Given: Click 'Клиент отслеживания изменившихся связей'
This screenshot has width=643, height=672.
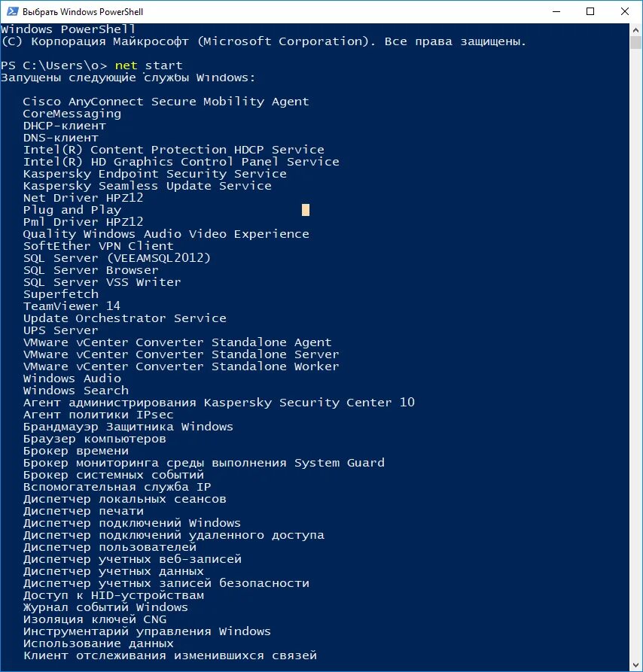Looking at the screenshot, I should pyautogui.click(x=170, y=655).
